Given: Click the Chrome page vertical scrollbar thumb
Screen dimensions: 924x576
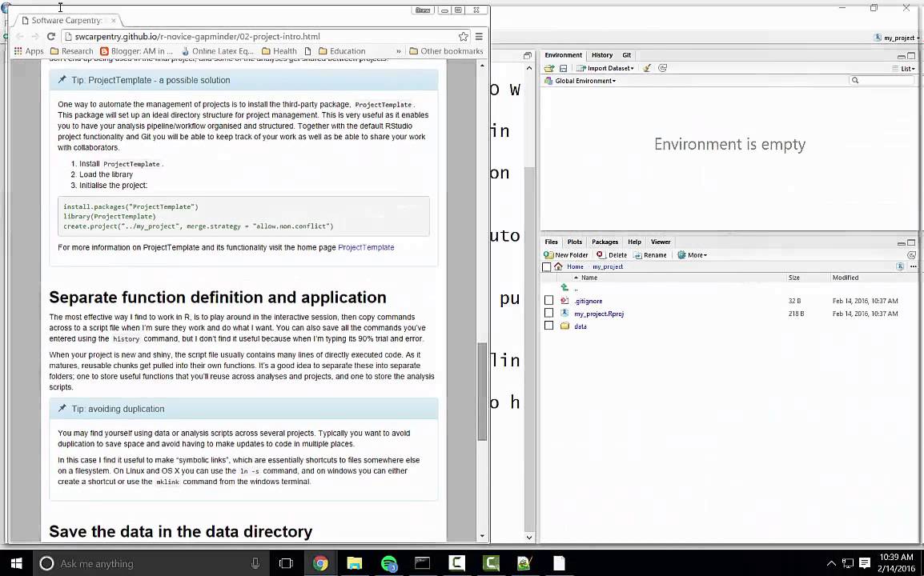Looking at the screenshot, I should [x=482, y=391].
